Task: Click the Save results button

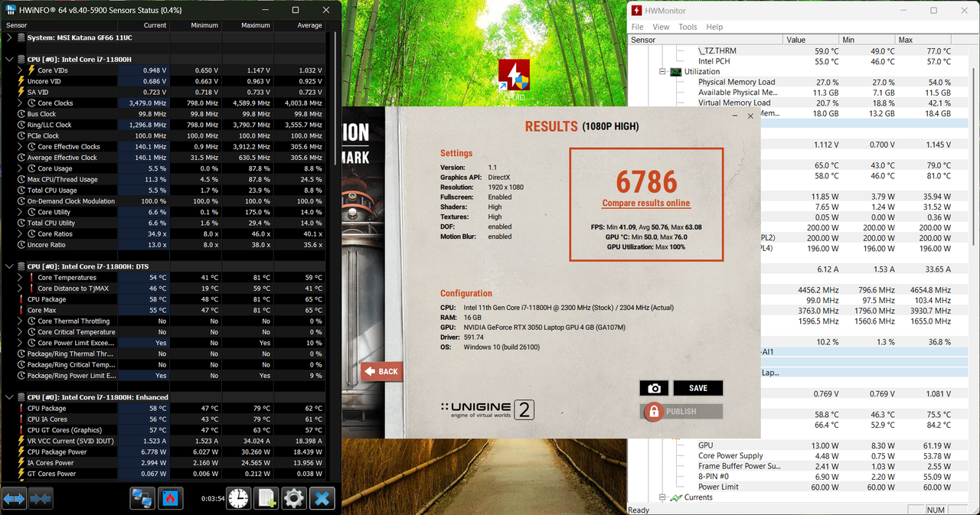Action: tap(698, 388)
